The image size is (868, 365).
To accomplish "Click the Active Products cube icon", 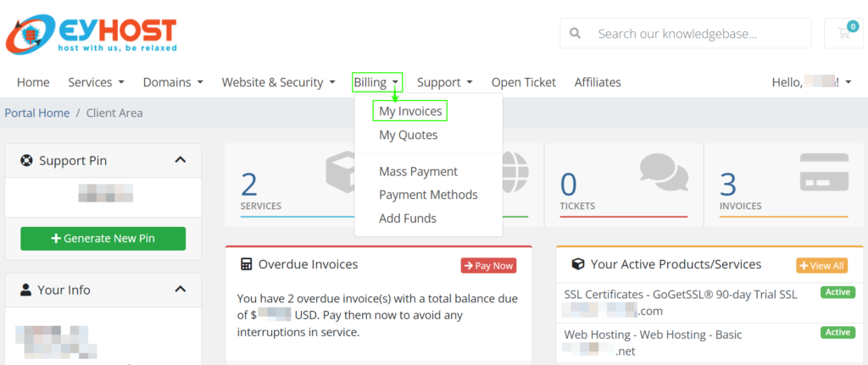I will [578, 264].
